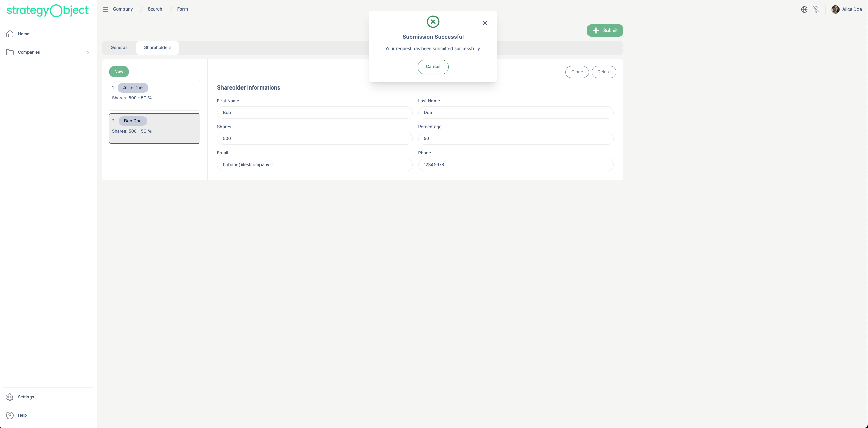Close the Submission Successful dialog
This screenshot has width=868, height=428.
pos(485,23)
